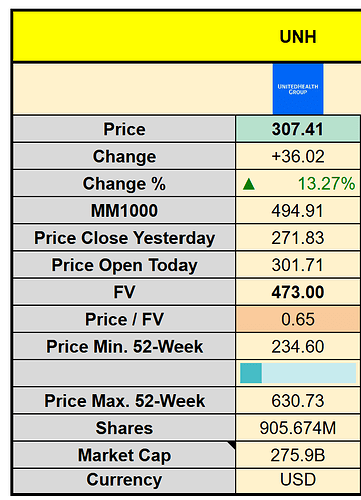
Task: Click the UnitedHealth Group logo image
Action: tap(298, 89)
